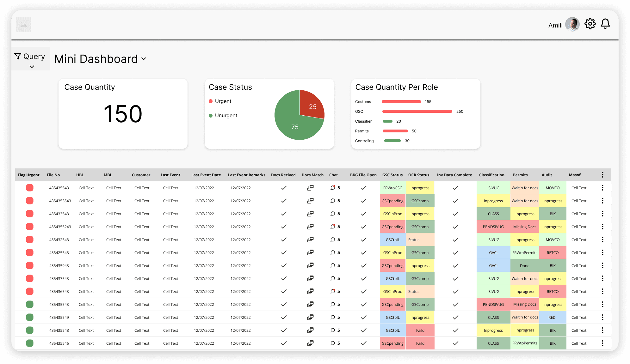This screenshot has width=630, height=364.
Task: Click the Done permits cell
Action: click(x=524, y=265)
